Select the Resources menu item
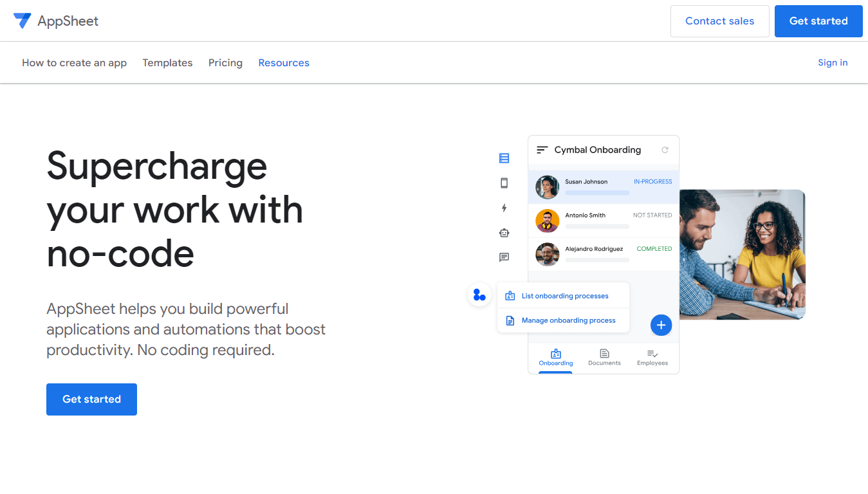 284,62
